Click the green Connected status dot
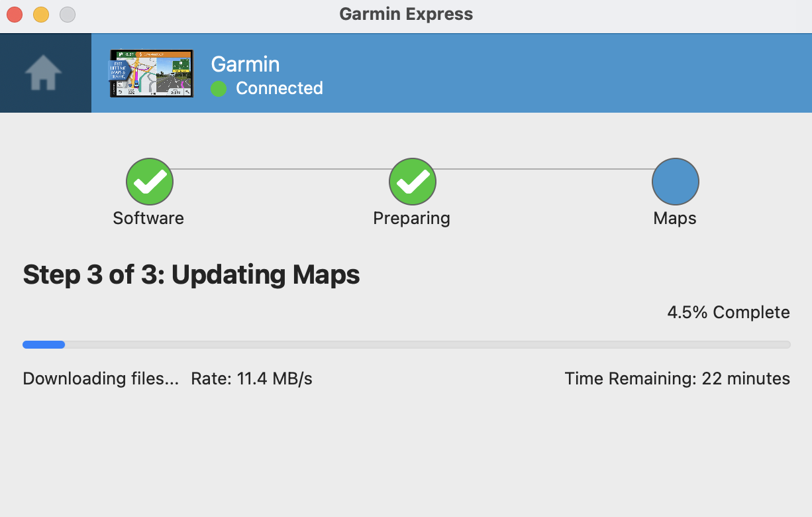 (x=219, y=89)
